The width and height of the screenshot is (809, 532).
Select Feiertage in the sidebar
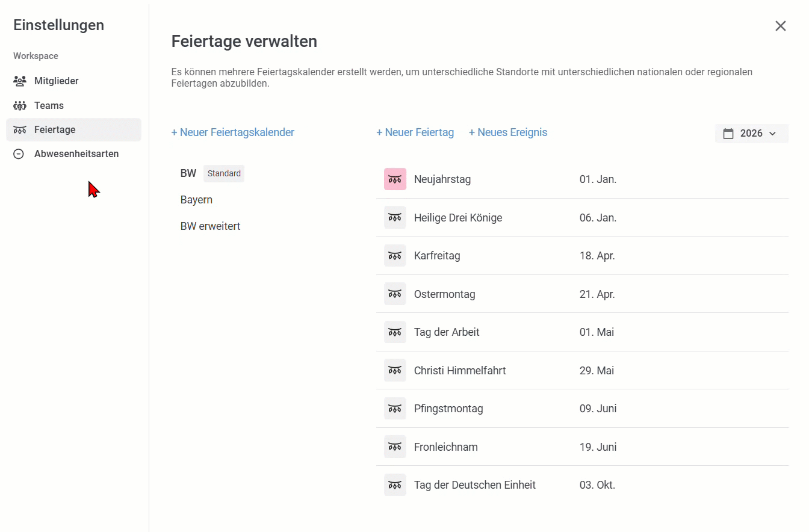coord(55,130)
